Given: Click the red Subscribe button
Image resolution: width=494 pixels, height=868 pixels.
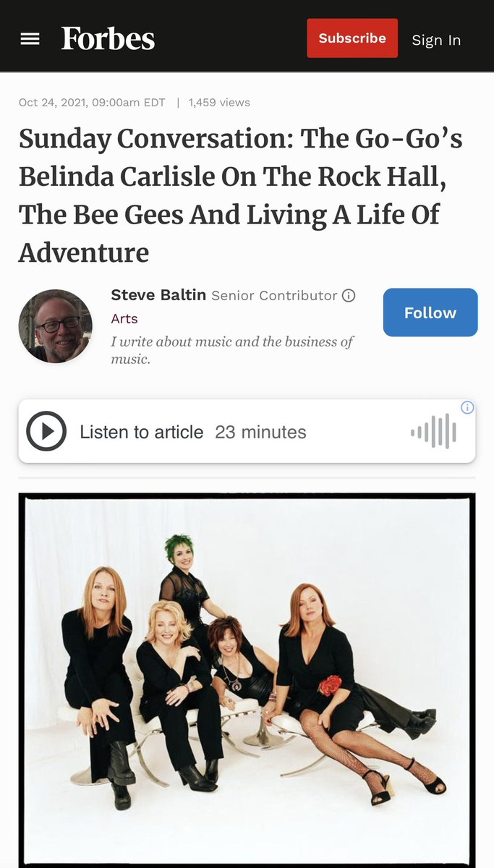Looking at the screenshot, I should [x=352, y=38].
